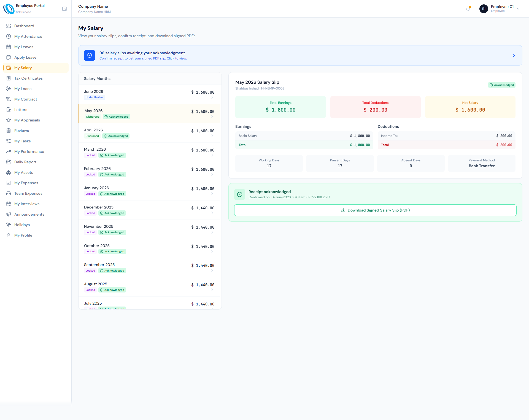
Task: Select the June 2026 salary month
Action: (150, 94)
